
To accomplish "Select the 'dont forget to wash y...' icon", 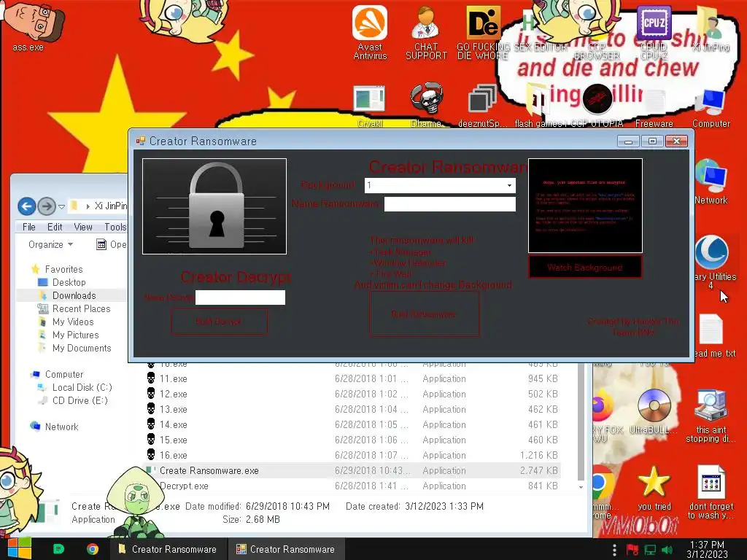I will (711, 492).
